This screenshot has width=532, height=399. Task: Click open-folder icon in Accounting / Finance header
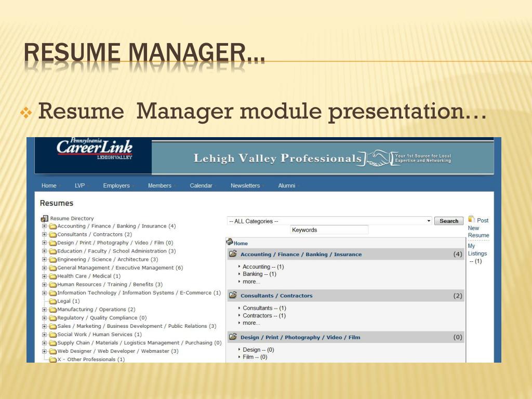(233, 254)
